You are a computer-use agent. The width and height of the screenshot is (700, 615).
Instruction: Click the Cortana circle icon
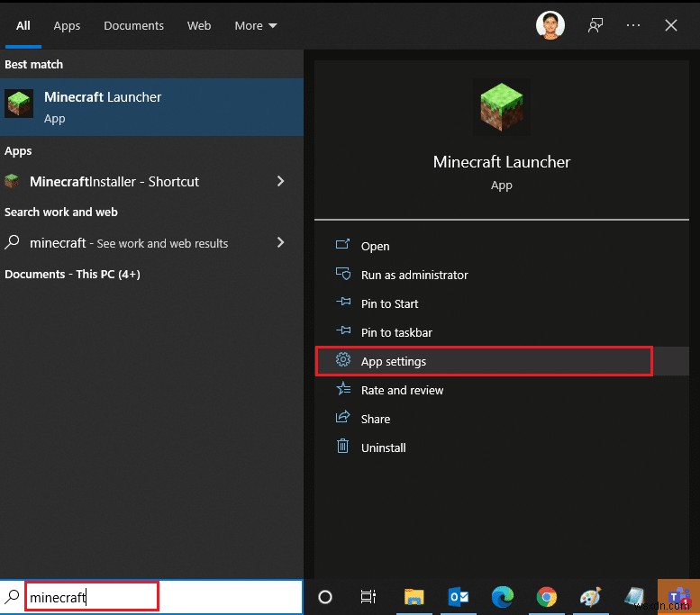(325, 597)
